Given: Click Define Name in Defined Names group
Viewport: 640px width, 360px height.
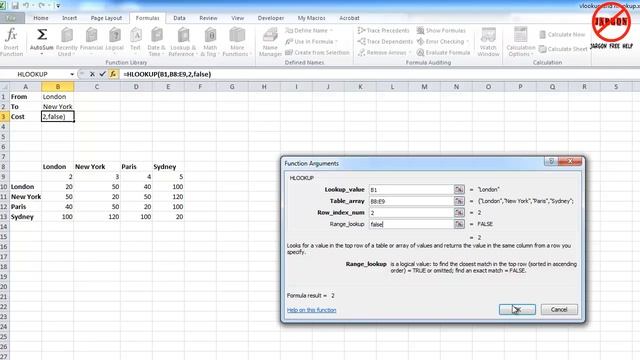Looking at the screenshot, I should pyautogui.click(x=309, y=31).
